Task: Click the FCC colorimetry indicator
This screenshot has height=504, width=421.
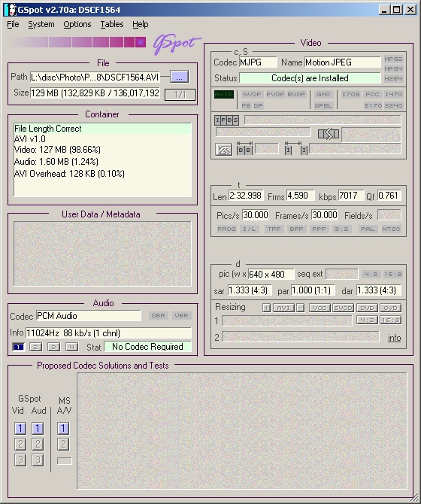Action: pos(372,95)
